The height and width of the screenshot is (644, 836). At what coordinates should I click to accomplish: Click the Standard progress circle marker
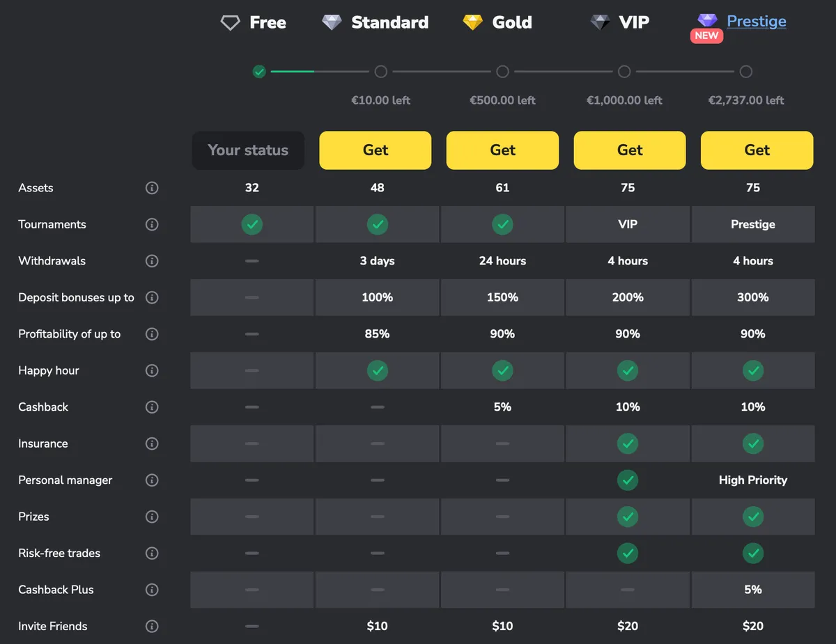click(x=380, y=72)
